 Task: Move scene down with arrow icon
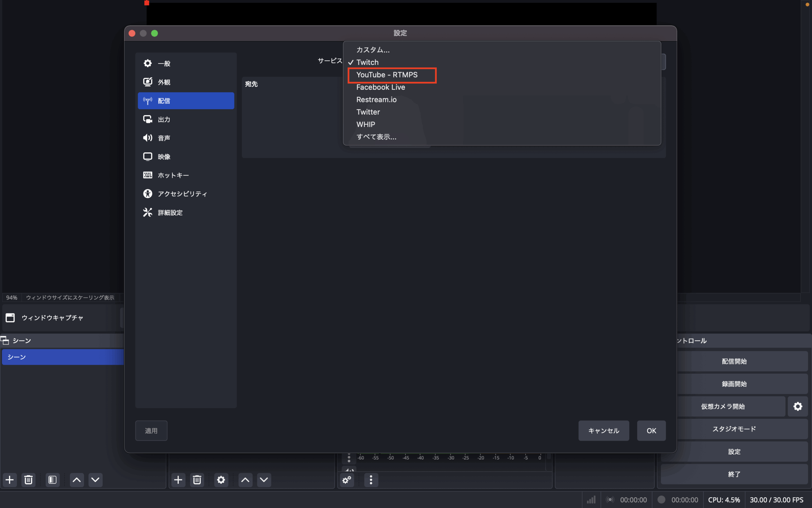[95, 480]
